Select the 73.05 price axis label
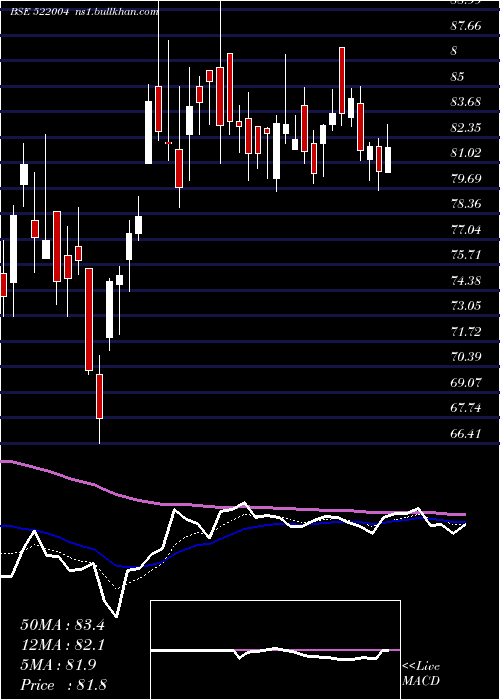500x700 pixels. [466, 306]
